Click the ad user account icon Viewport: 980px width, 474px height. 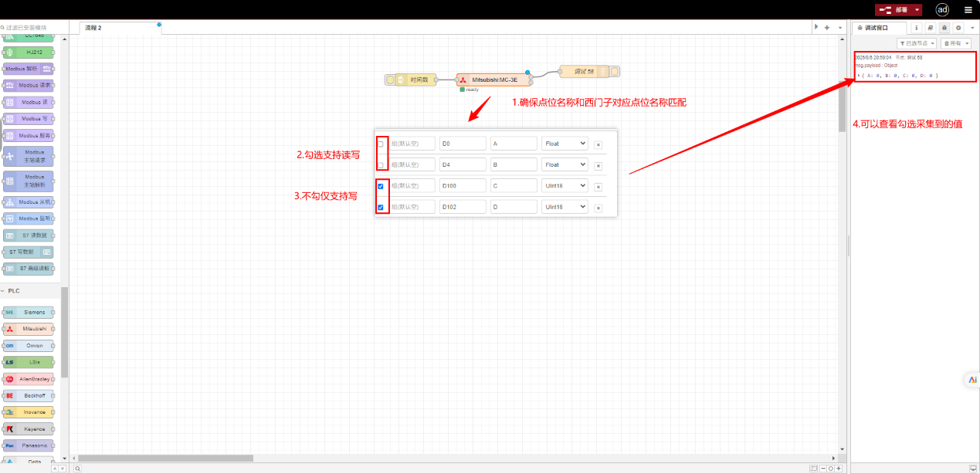click(942, 10)
